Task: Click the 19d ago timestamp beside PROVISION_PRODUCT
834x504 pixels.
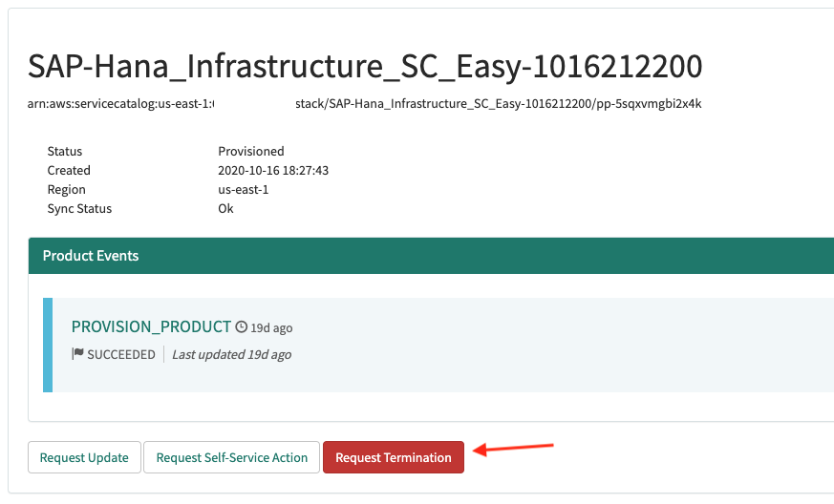Action: pos(271,328)
